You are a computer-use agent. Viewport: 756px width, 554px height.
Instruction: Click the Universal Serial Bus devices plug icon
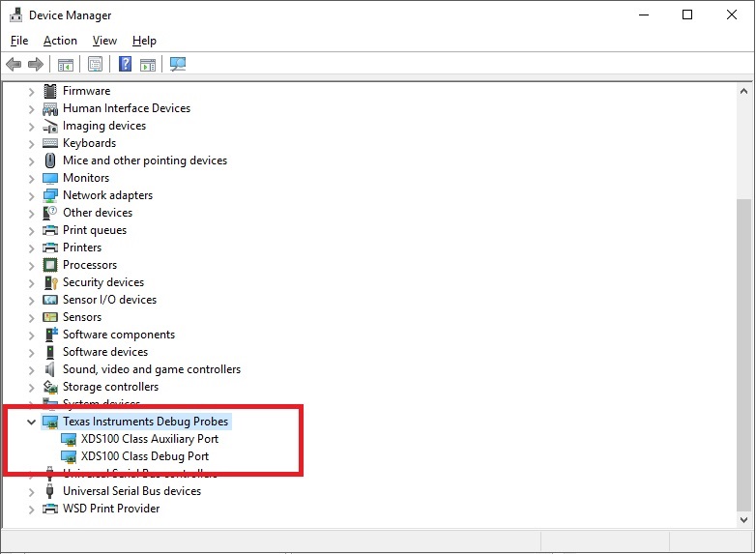click(x=49, y=491)
